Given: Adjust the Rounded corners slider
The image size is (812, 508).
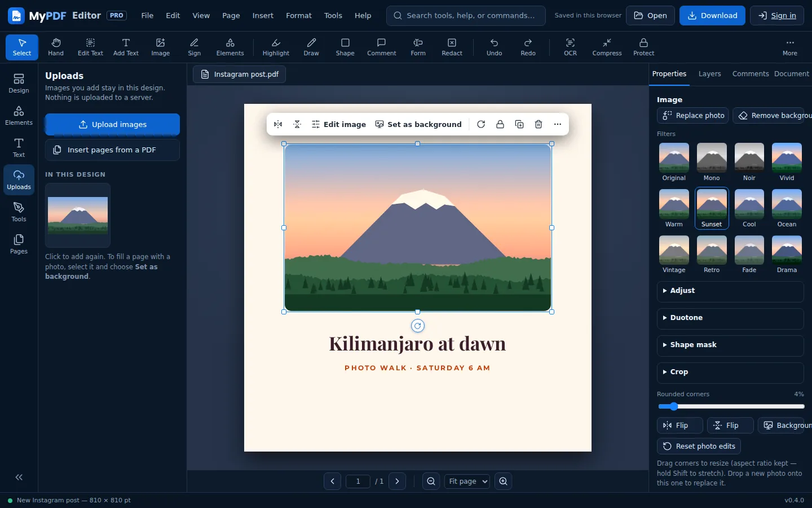Looking at the screenshot, I should [x=731, y=406].
